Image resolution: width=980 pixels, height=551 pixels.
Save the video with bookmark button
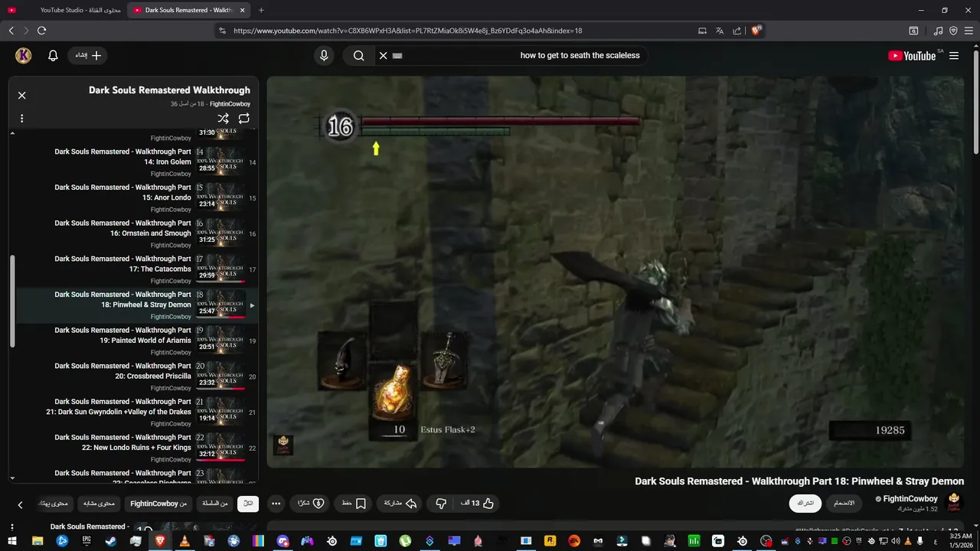[354, 504]
